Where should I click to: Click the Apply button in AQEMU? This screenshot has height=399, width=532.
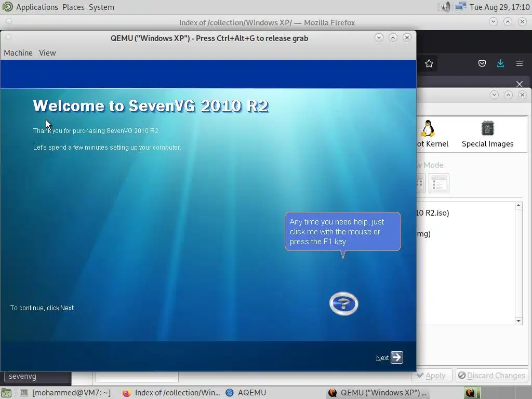432,376
